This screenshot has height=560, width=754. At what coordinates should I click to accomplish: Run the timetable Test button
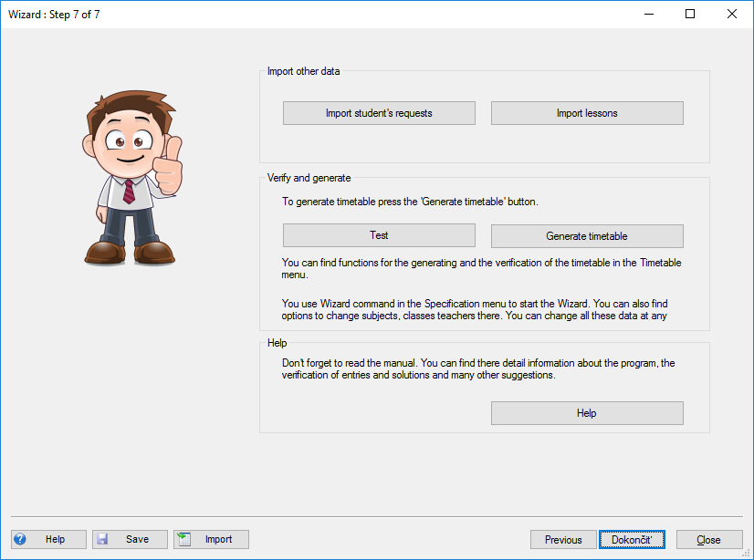[379, 235]
